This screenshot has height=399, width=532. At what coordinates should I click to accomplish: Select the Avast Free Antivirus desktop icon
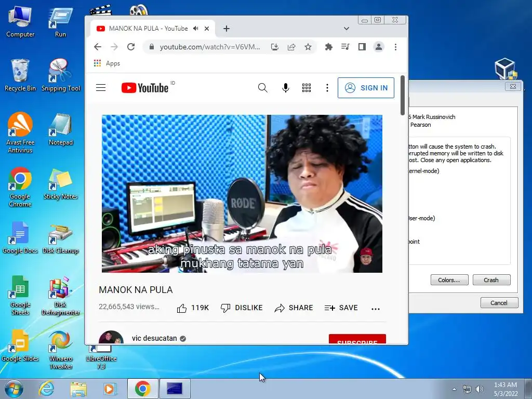point(20,133)
